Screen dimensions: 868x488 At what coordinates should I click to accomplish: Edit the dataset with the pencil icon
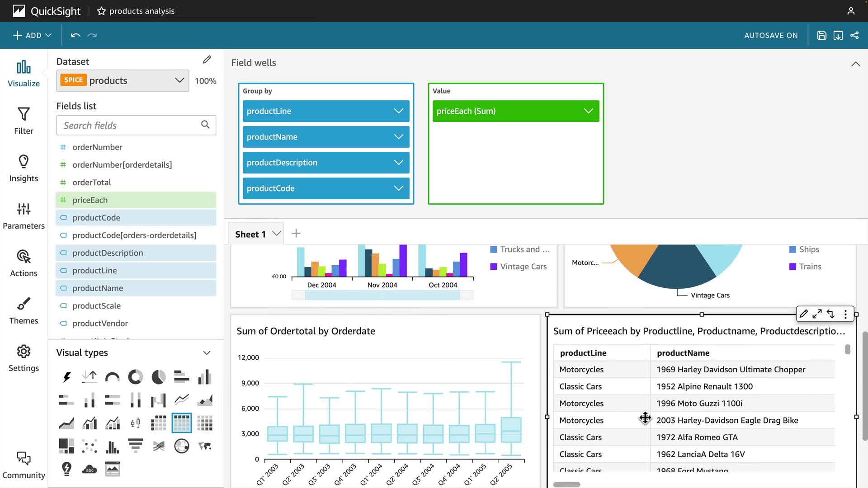(207, 60)
